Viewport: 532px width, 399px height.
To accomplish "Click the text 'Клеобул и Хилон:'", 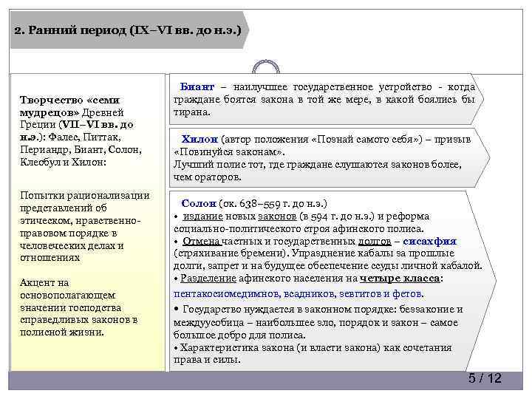I will [x=63, y=162].
